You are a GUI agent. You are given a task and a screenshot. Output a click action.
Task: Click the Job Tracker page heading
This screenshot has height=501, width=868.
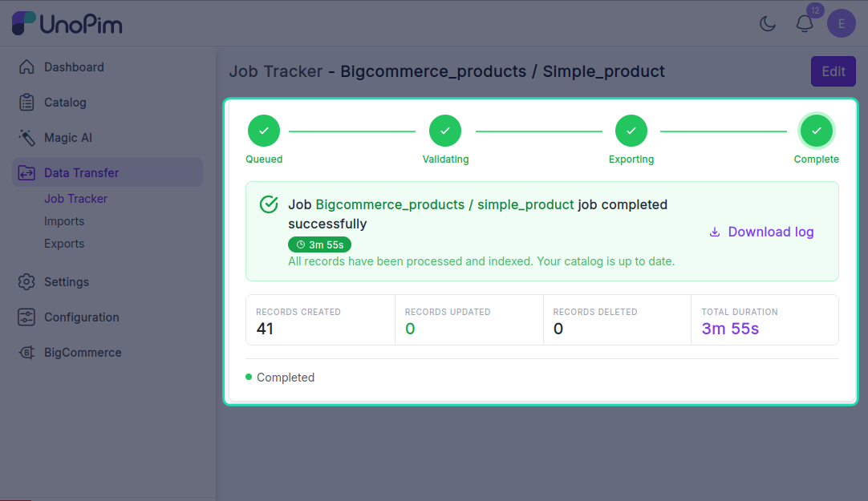[447, 71]
